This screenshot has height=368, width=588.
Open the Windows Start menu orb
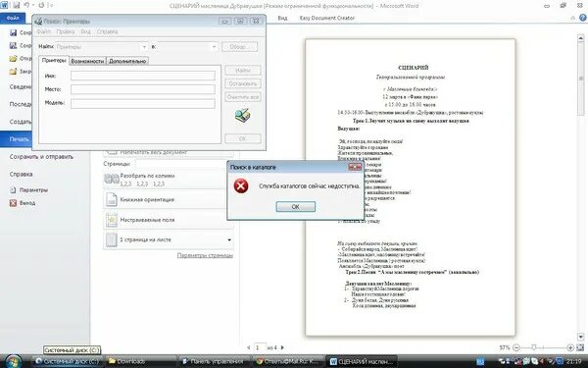(13, 361)
